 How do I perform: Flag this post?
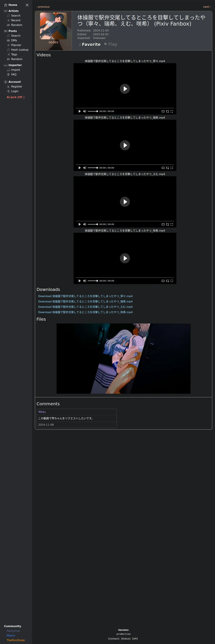click(x=110, y=44)
